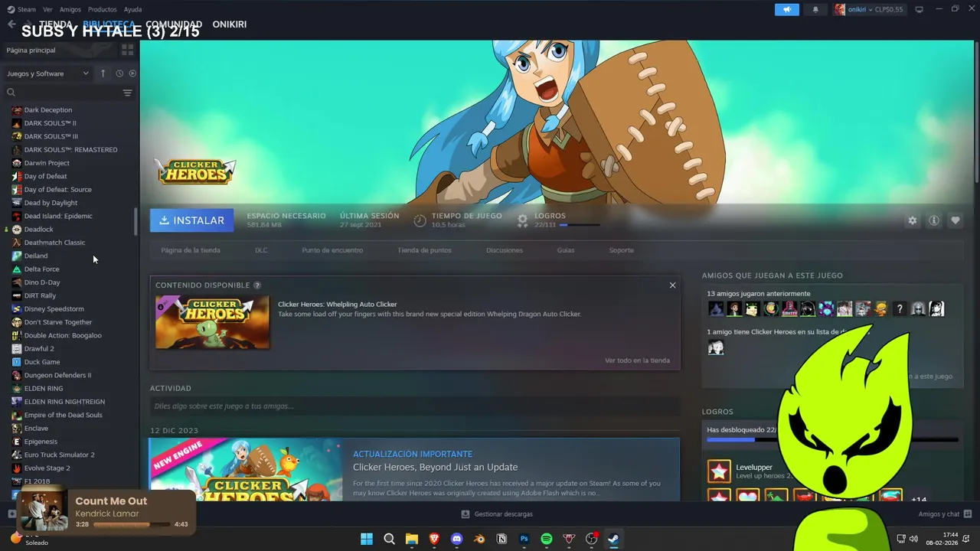Go to the ONIKIRI profile section
Viewport: 980px width, 551px height.
tap(229, 24)
